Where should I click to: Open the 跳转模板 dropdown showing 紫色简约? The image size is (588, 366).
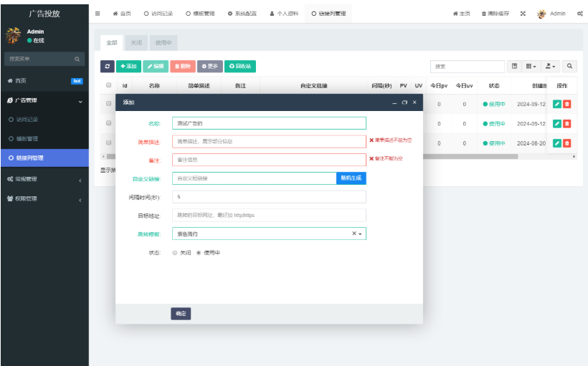(269, 233)
